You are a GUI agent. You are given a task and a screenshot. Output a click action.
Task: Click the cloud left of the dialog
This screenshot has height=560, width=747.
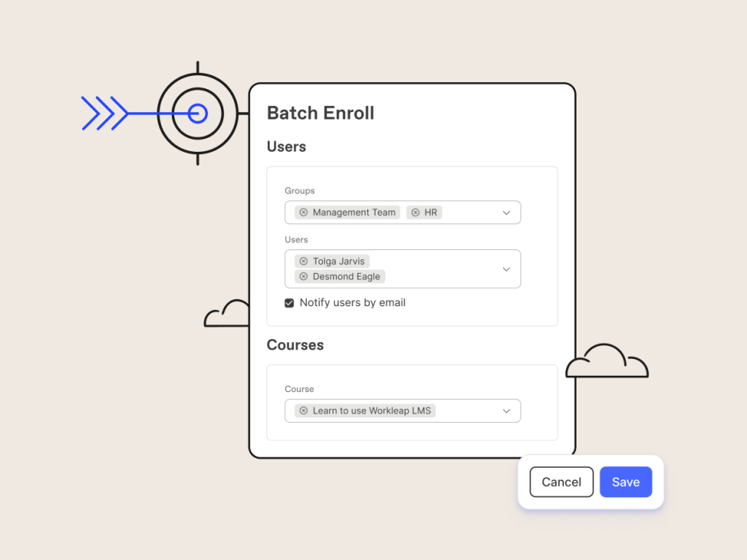tap(228, 315)
